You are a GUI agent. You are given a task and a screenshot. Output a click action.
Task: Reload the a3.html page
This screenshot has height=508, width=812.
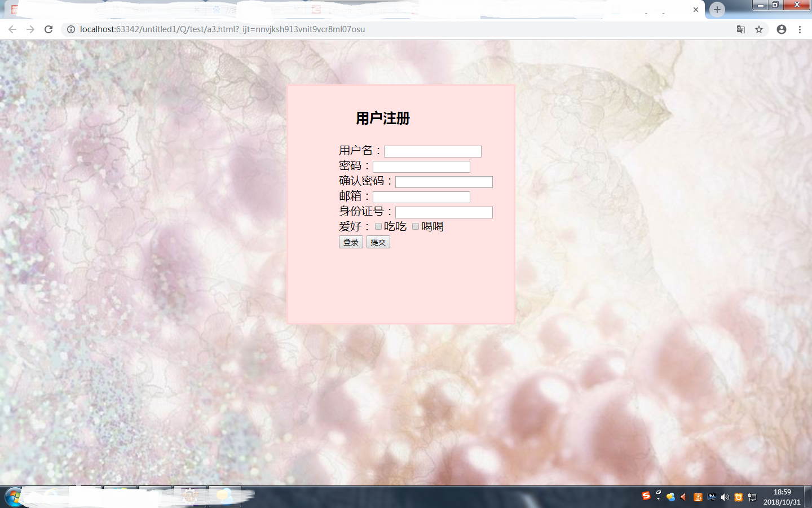coord(48,29)
